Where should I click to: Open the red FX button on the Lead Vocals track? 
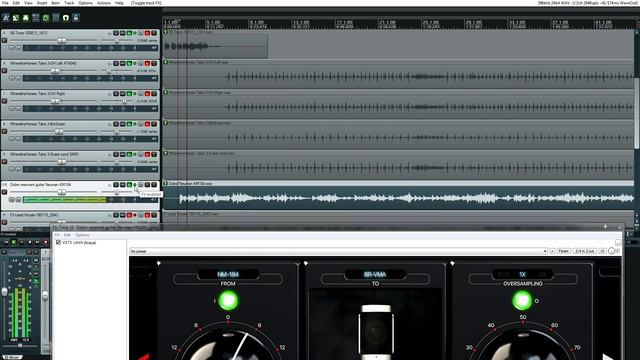129,215
